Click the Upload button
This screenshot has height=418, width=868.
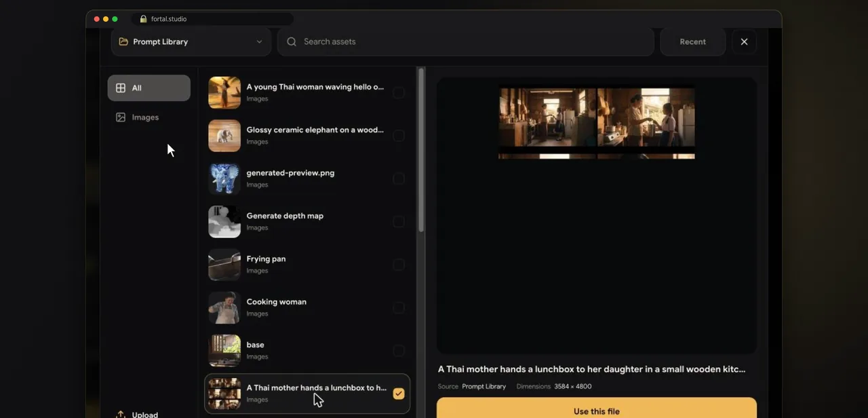pyautogui.click(x=138, y=415)
